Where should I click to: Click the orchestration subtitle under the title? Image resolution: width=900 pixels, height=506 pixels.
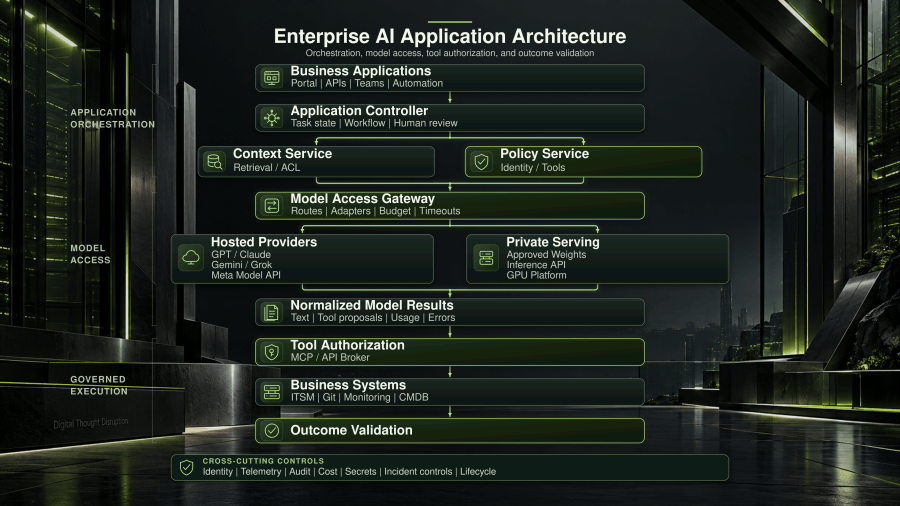pyautogui.click(x=450, y=53)
